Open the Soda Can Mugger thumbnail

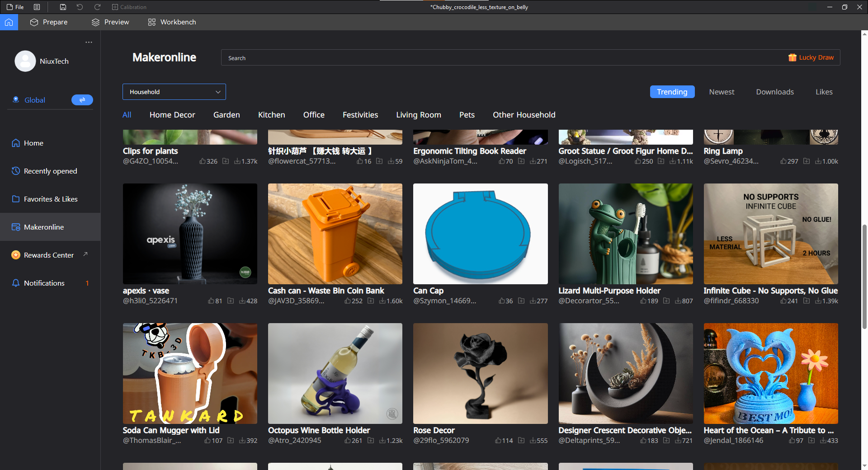tap(190, 373)
